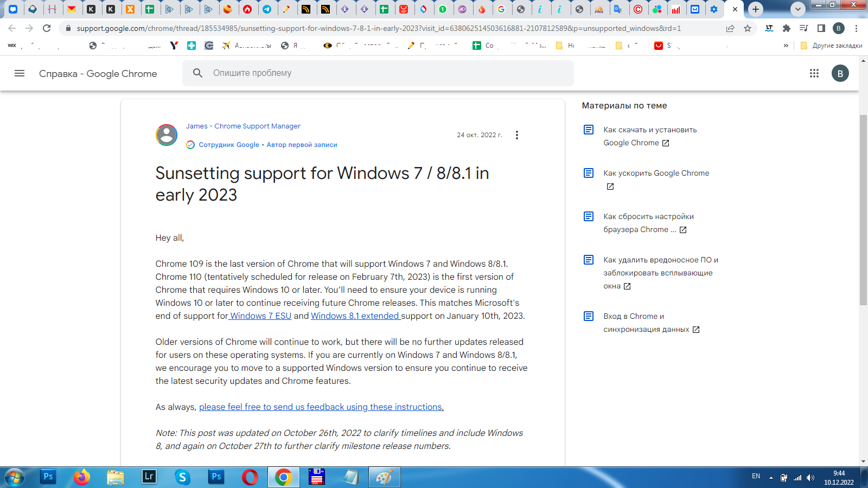Switch to the settings gear tab
This screenshot has width=868, height=488.
pyautogui.click(x=714, y=9)
